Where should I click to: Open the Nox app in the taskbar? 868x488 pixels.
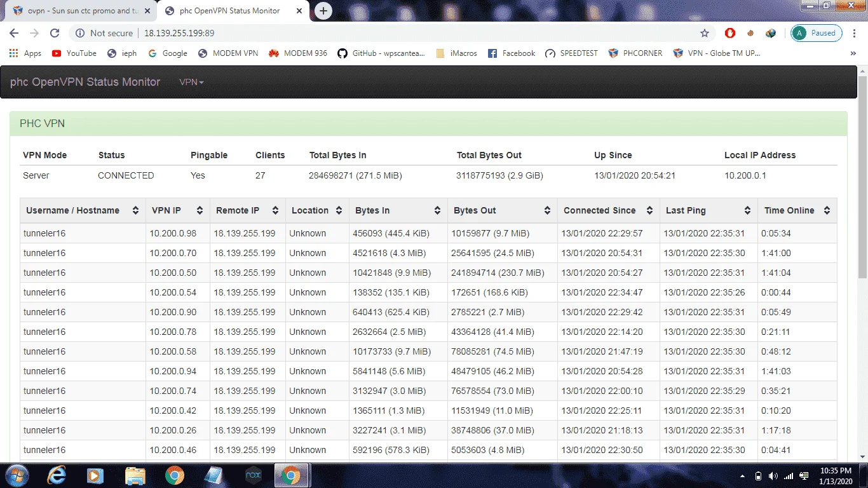tap(254, 475)
